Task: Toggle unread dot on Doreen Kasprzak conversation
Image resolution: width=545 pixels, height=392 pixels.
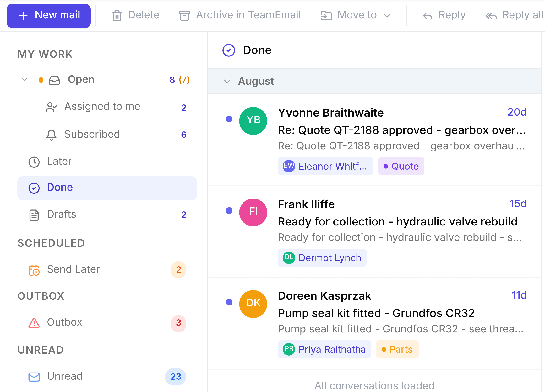Action: (x=229, y=302)
